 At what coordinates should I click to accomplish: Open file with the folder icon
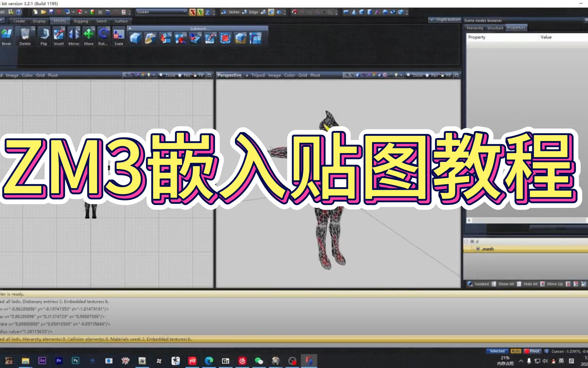(44, 12)
